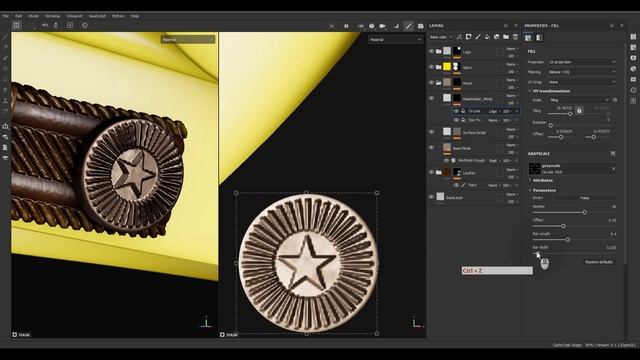Adjust the Number parameter slider
Viewport: 640px width, 360px height.
[x=584, y=212]
